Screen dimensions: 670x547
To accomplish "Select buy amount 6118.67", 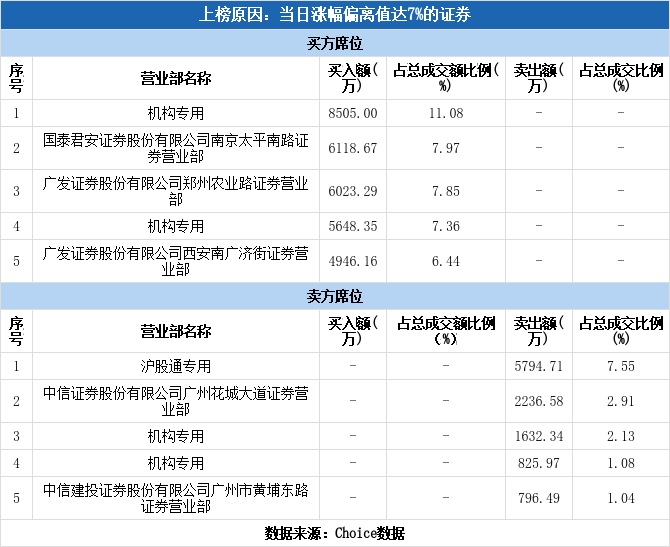I will (x=353, y=148).
